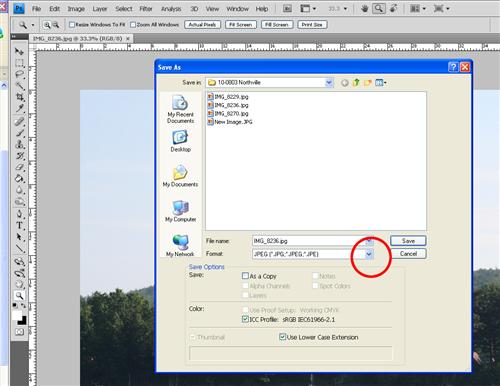500x386 pixels.
Task: Select the Blur tool
Action: tap(19, 190)
